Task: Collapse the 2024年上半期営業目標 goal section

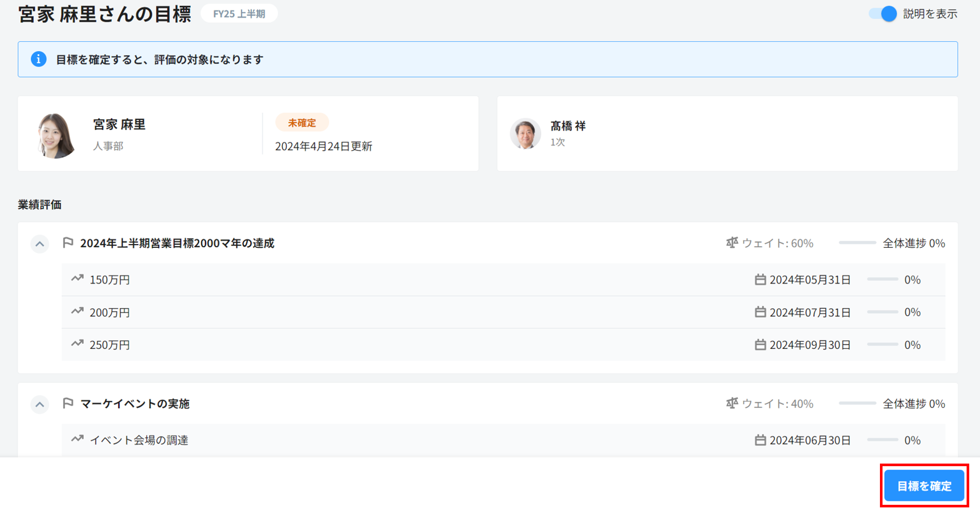Action: [40, 244]
